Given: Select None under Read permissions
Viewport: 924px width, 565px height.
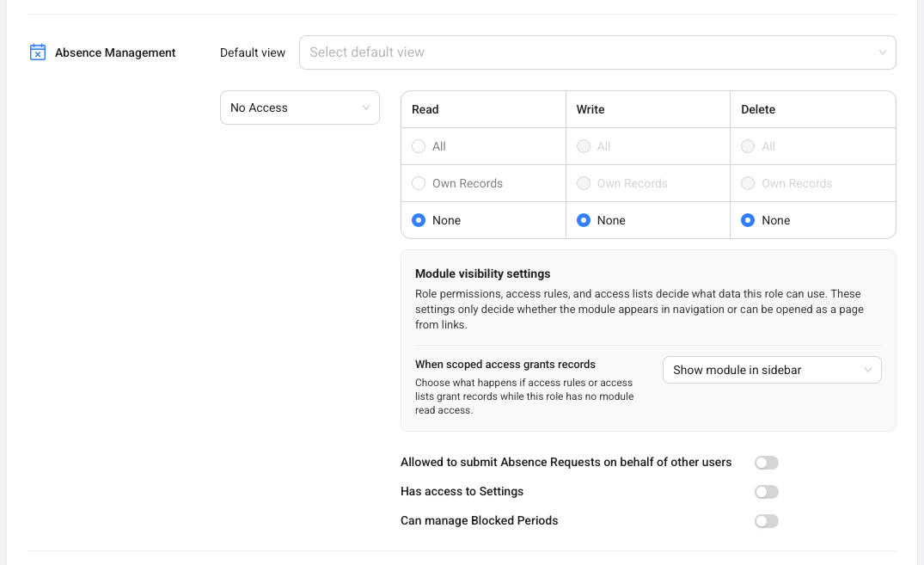Looking at the screenshot, I should click(x=419, y=220).
